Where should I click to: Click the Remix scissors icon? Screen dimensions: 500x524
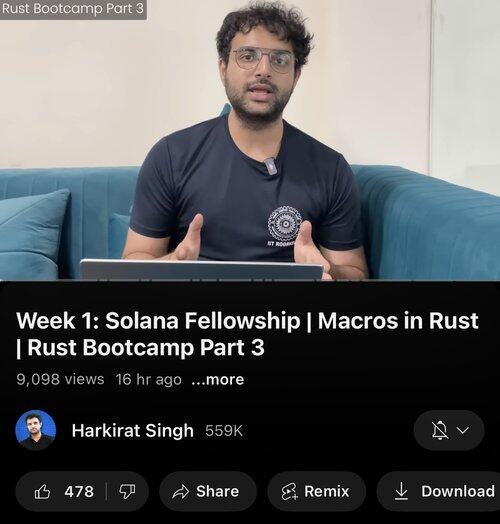289,492
